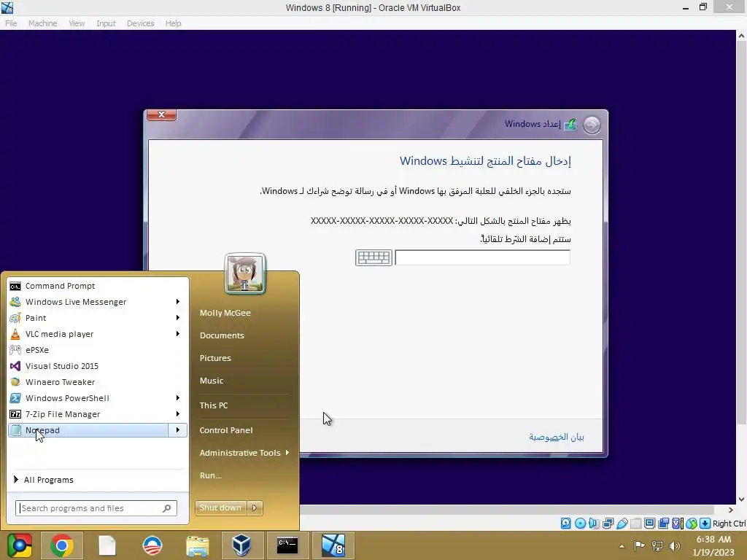Click the VirtualBox network adapter status icon

pos(608,524)
